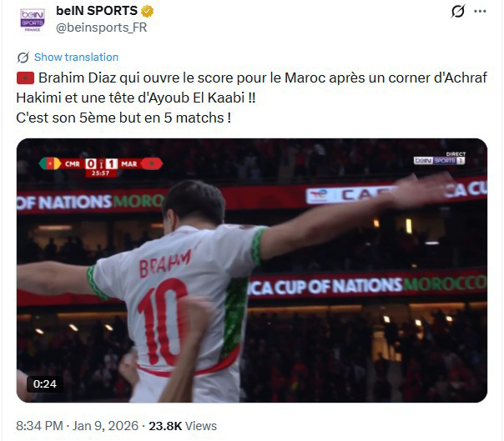The width and height of the screenshot is (504, 441).
Task: Click the gold verified badge
Action: (147, 11)
